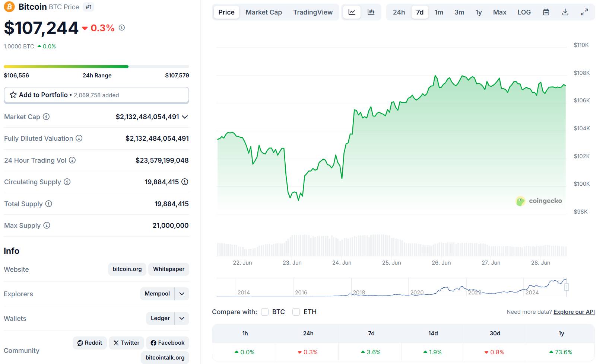606x364 pixels.
Task: Click the Bitcoin logo icon
Action: coord(9,7)
